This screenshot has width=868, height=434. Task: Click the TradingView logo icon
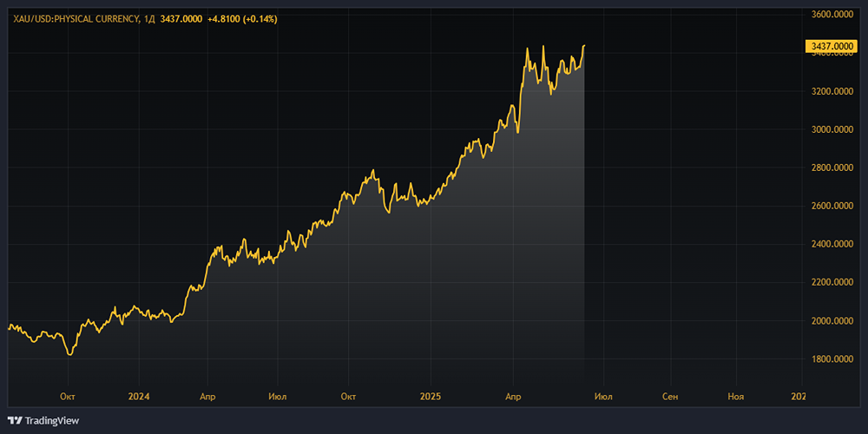pyautogui.click(x=15, y=421)
